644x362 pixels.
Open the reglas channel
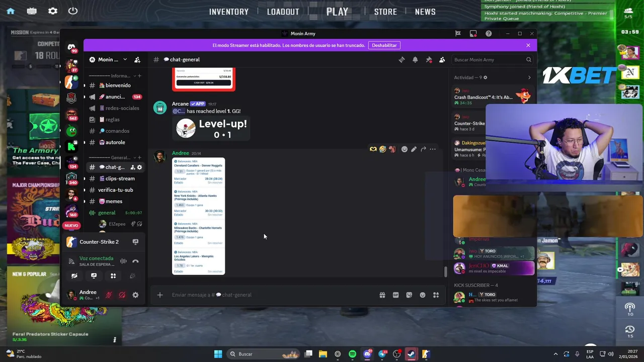point(115,120)
